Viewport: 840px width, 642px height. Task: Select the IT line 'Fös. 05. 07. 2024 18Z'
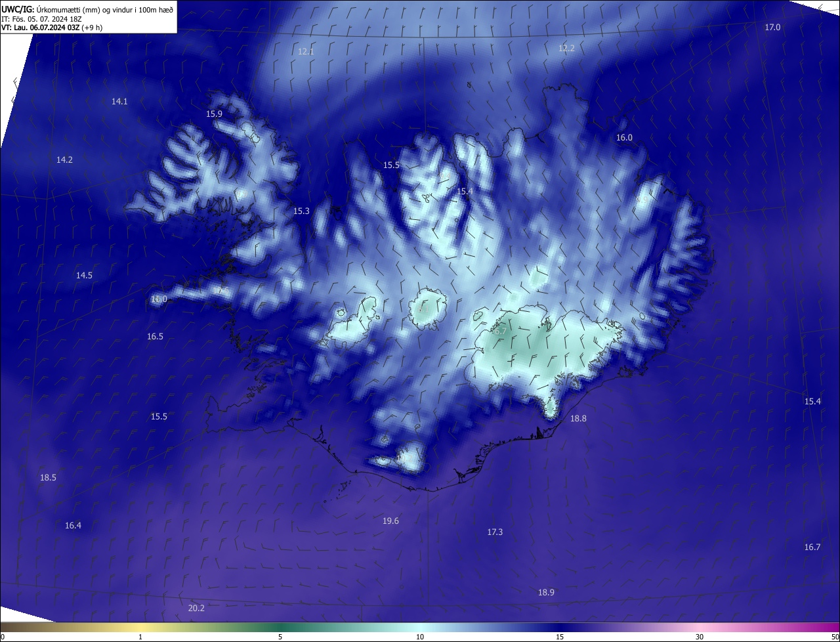pos(48,18)
